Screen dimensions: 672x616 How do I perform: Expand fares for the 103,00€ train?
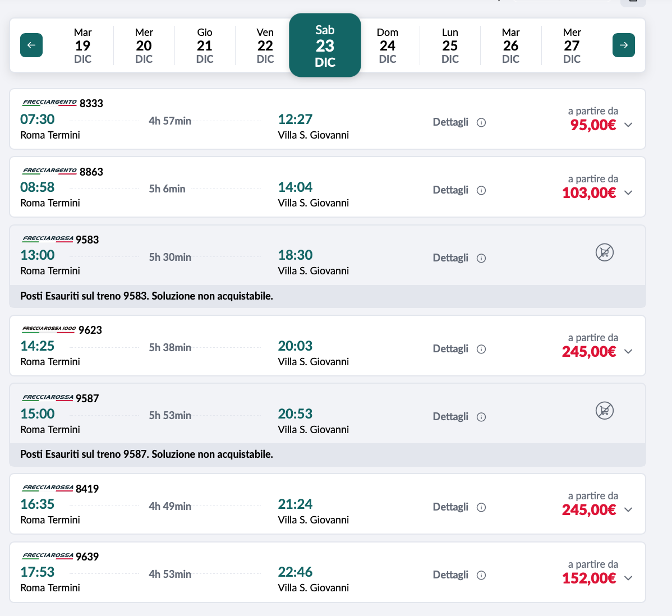point(628,192)
